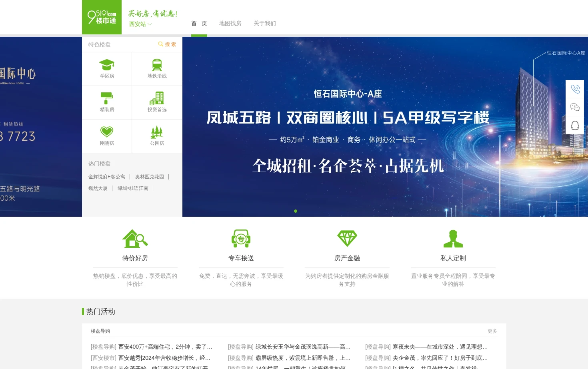Open article 西安400万+高端住宅
588x369 pixels.
165,347
